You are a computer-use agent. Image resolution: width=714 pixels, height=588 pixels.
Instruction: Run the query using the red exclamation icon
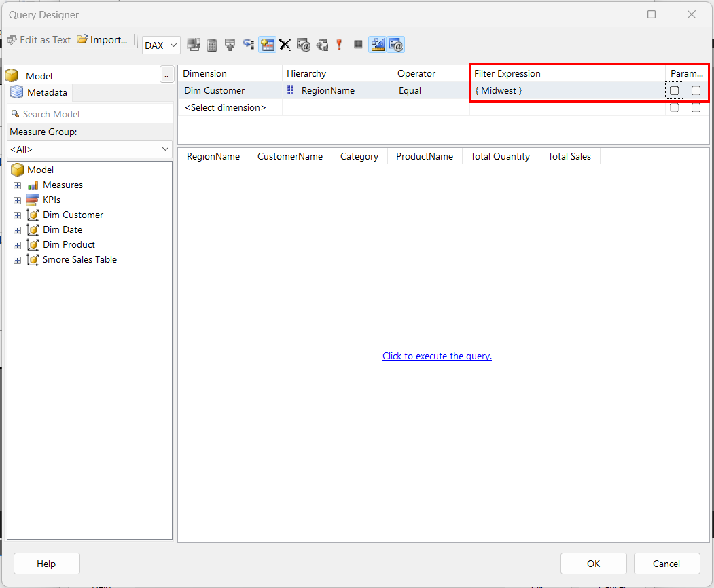[339, 45]
